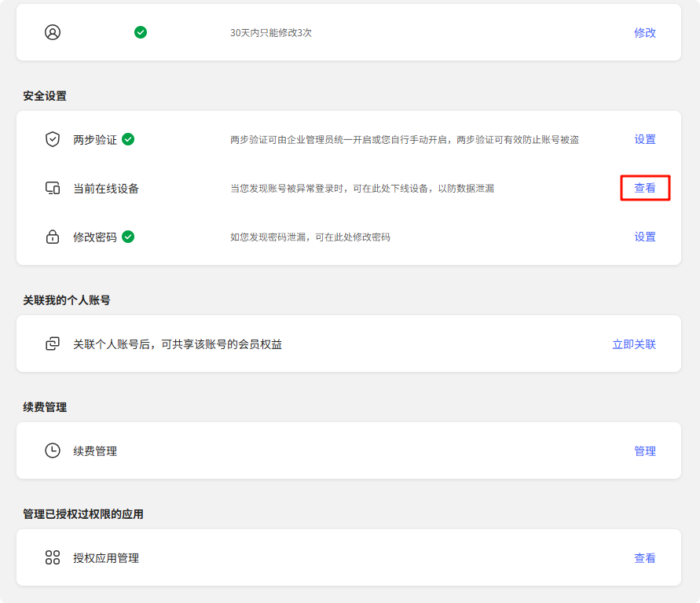Click the shield icon for 两步验证

pyautogui.click(x=53, y=139)
